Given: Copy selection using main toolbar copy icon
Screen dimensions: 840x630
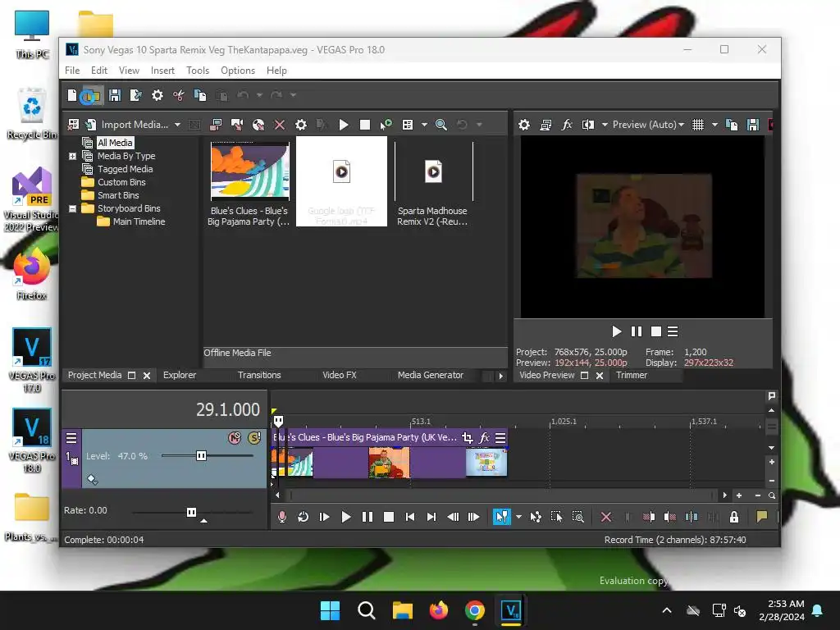Looking at the screenshot, I should pos(200,95).
